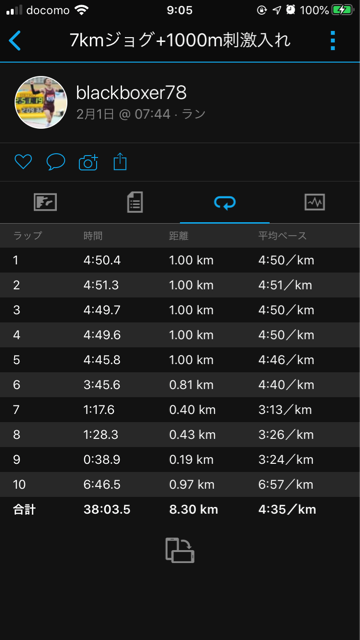
Task: Tap the blackboxer78 username
Action: click(x=131, y=93)
